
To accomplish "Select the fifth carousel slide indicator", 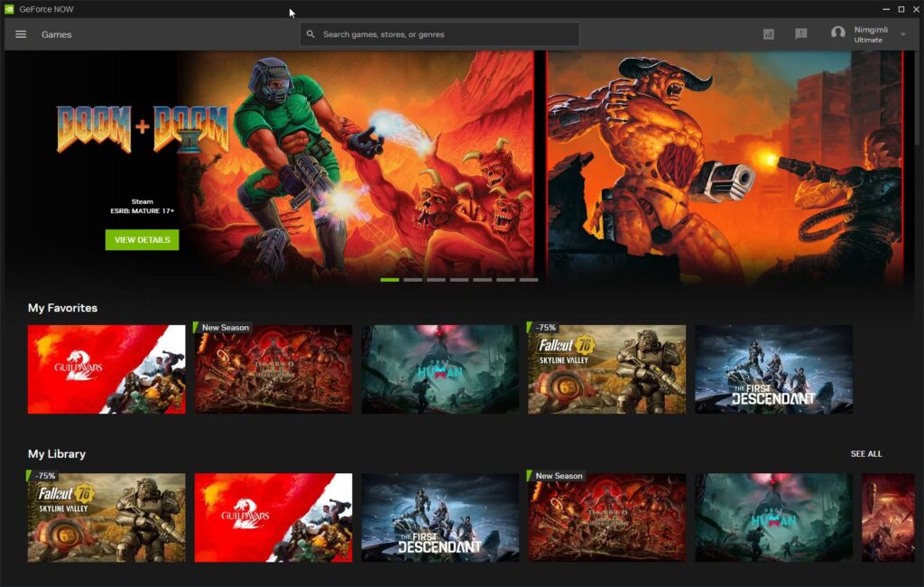I will coord(482,280).
